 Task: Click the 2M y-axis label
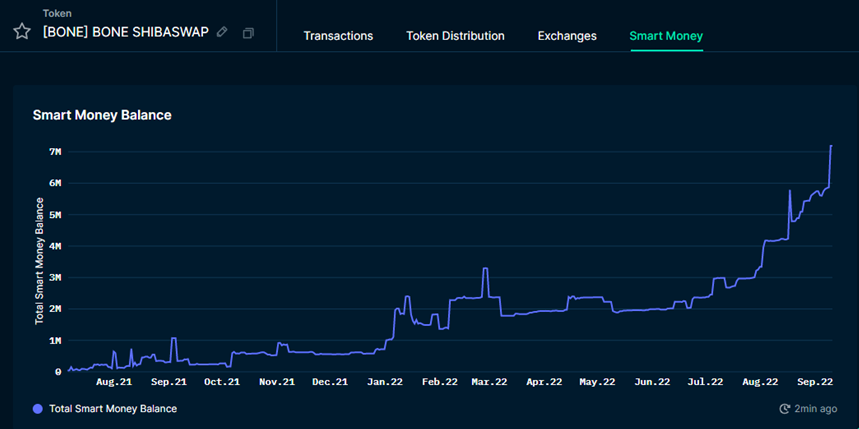tap(55, 309)
